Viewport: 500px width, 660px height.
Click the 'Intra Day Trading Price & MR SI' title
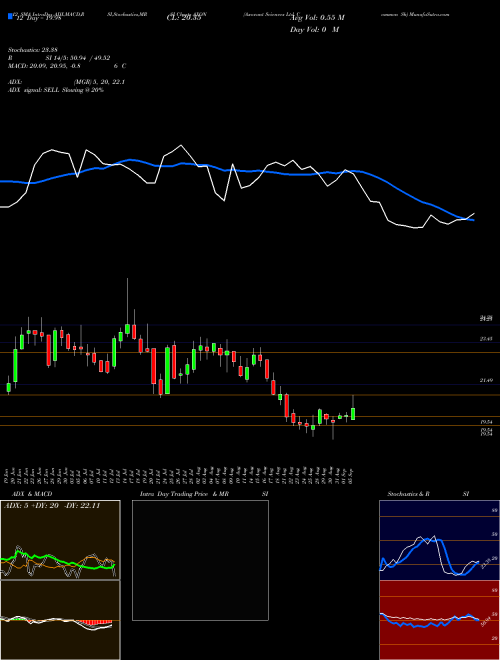204,494
